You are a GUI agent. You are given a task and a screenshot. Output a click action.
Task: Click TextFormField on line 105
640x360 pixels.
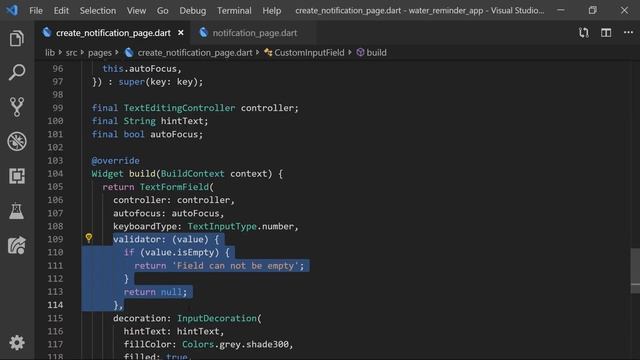tap(174, 187)
